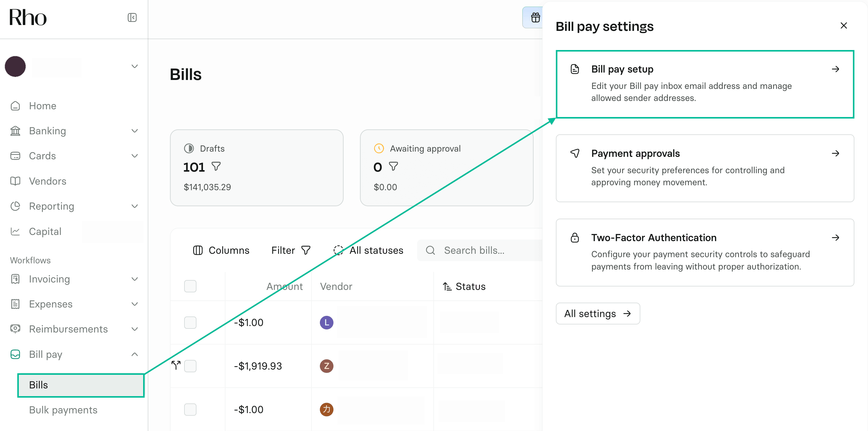
Task: Expand the Reimbursements submenu chevron
Action: tap(134, 329)
